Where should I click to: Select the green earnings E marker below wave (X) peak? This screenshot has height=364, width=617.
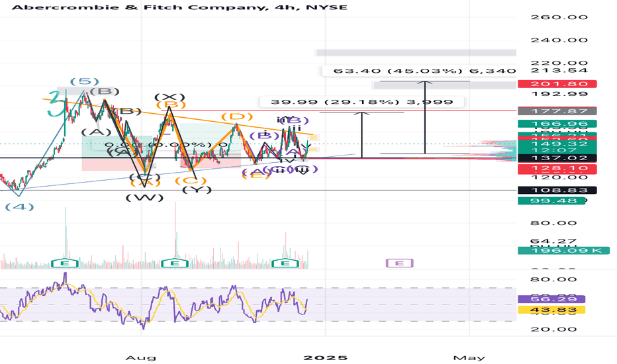click(175, 263)
